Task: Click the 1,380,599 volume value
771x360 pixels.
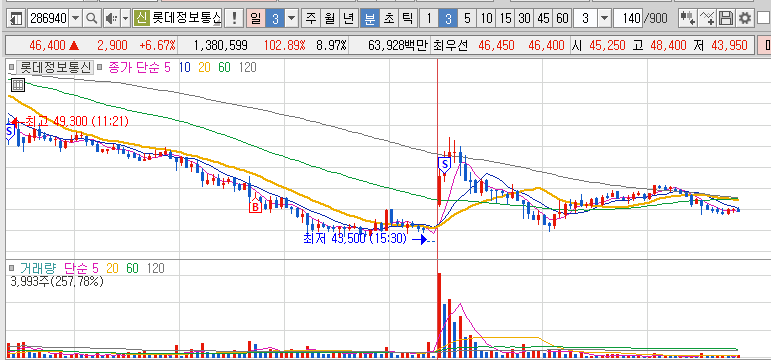Action: (221, 46)
